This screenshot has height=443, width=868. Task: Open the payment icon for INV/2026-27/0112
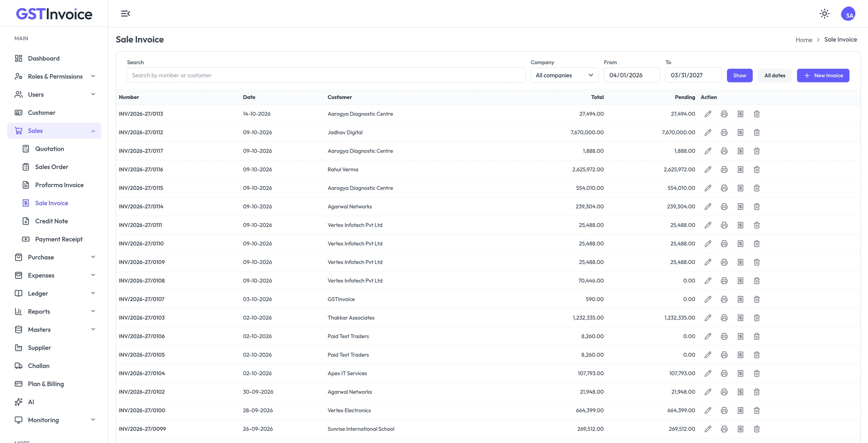point(740,132)
